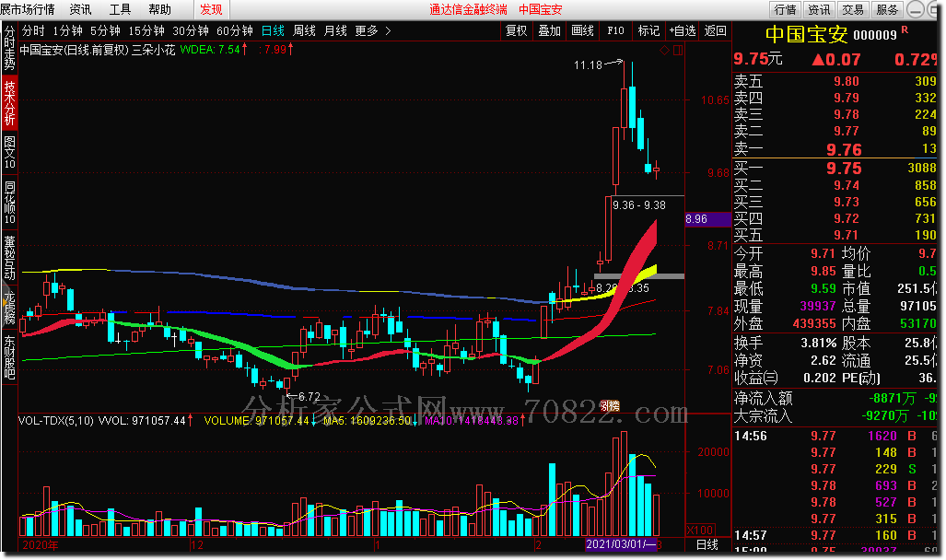This screenshot has width=946, height=560.
Task: Click the 大宗流入 -9270万 row
Action: point(835,416)
